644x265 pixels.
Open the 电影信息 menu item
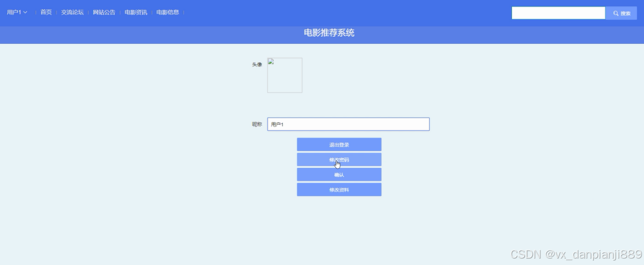click(168, 12)
